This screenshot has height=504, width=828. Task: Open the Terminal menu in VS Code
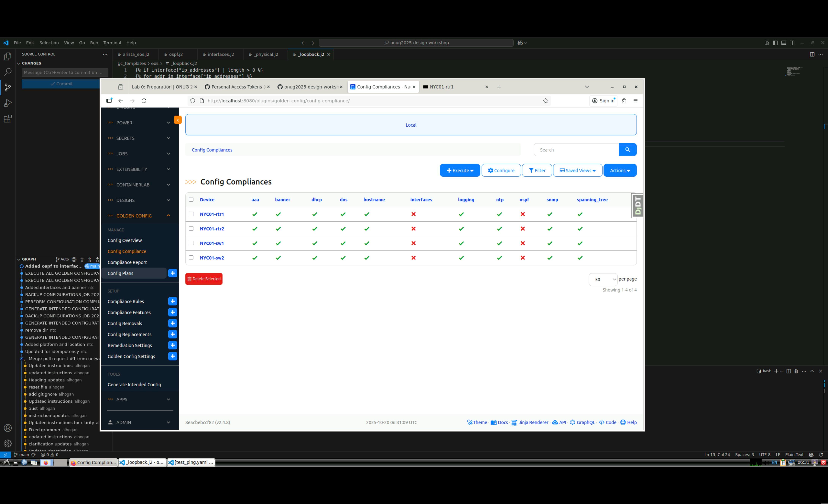point(112,43)
